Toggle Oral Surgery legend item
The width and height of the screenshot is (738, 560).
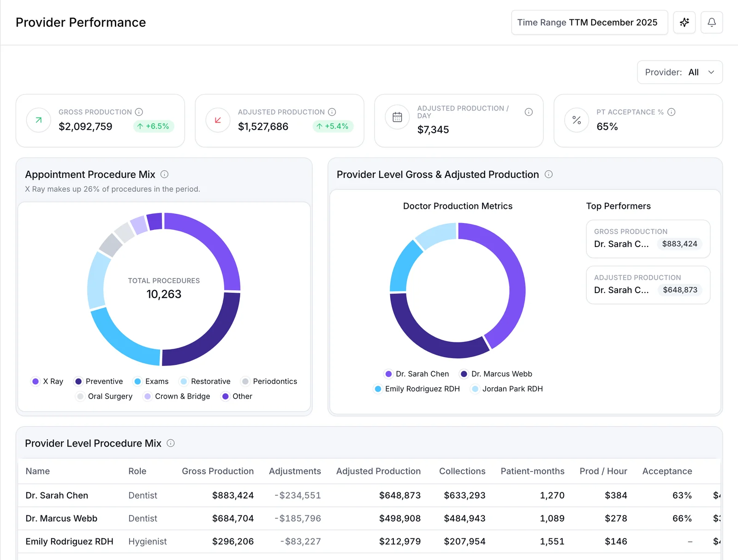[104, 396]
